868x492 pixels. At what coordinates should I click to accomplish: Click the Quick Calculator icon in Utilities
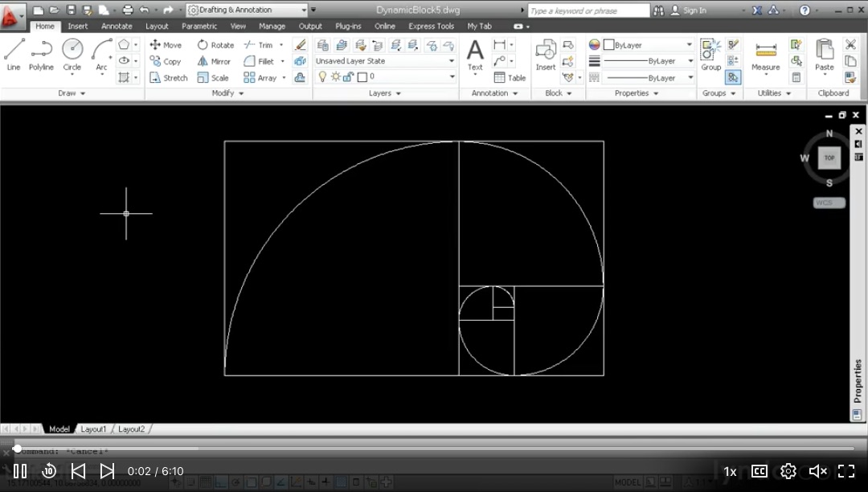(796, 77)
